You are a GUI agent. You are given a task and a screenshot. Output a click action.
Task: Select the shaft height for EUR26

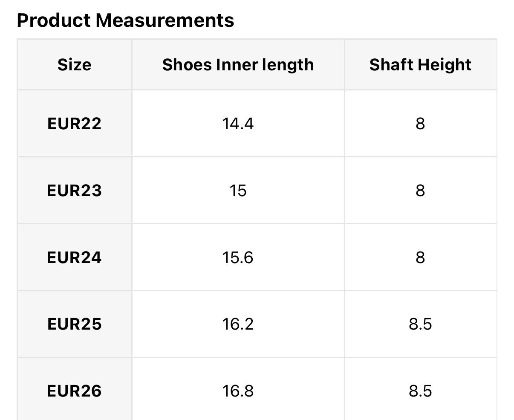click(420, 391)
